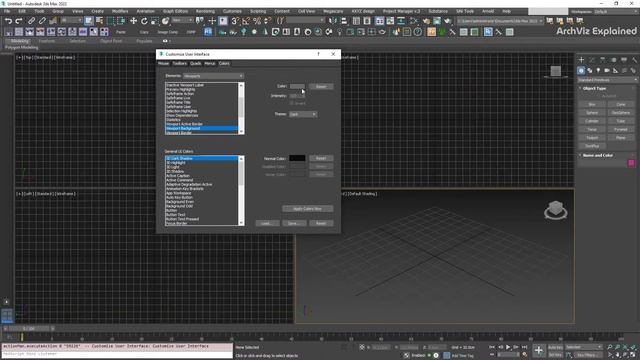Open the Elements dropdown showing Viewports
640x360 pixels.
pos(213,76)
